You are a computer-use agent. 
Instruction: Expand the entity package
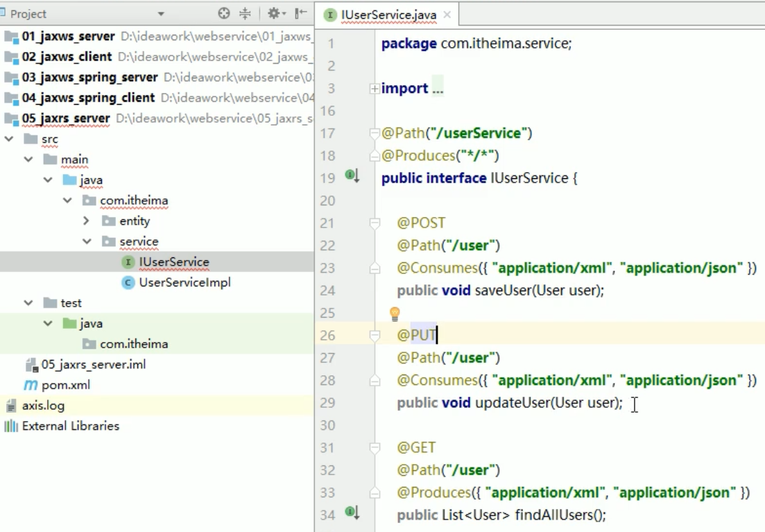87,221
